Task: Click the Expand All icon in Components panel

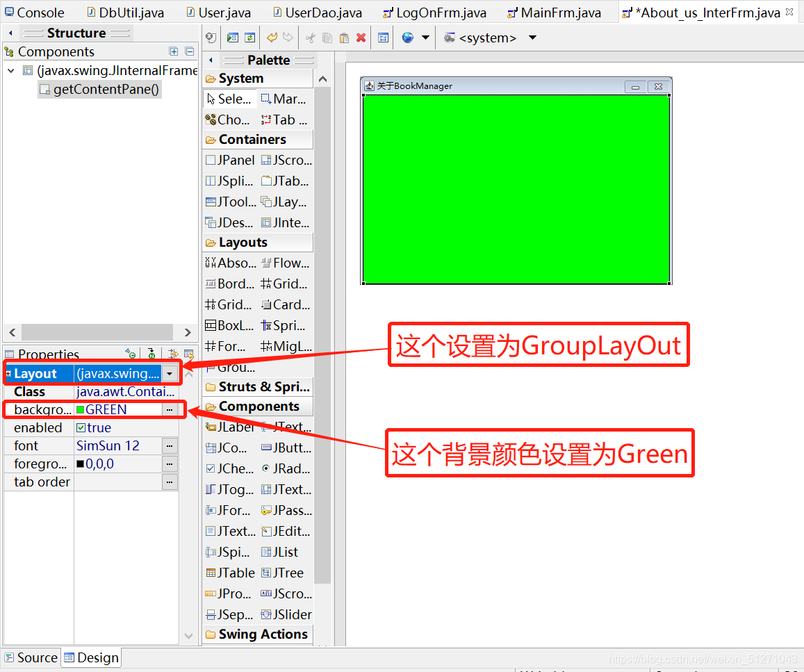Action: tap(173, 51)
